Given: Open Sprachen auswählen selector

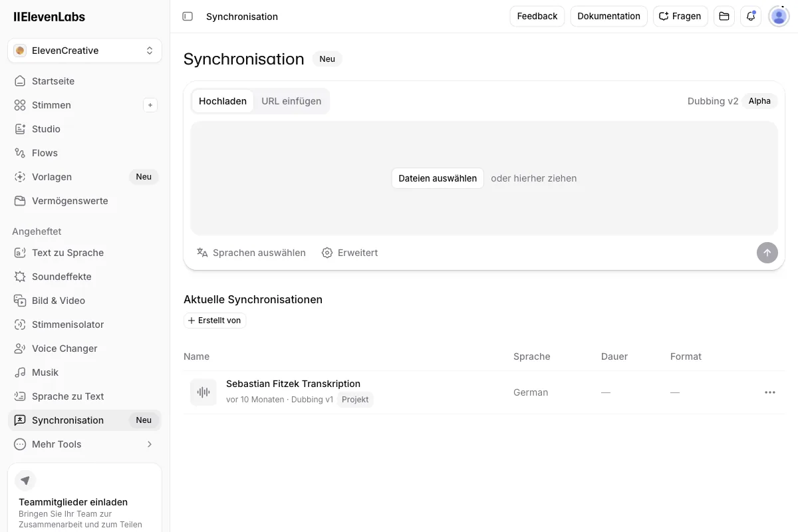Looking at the screenshot, I should tap(251, 253).
